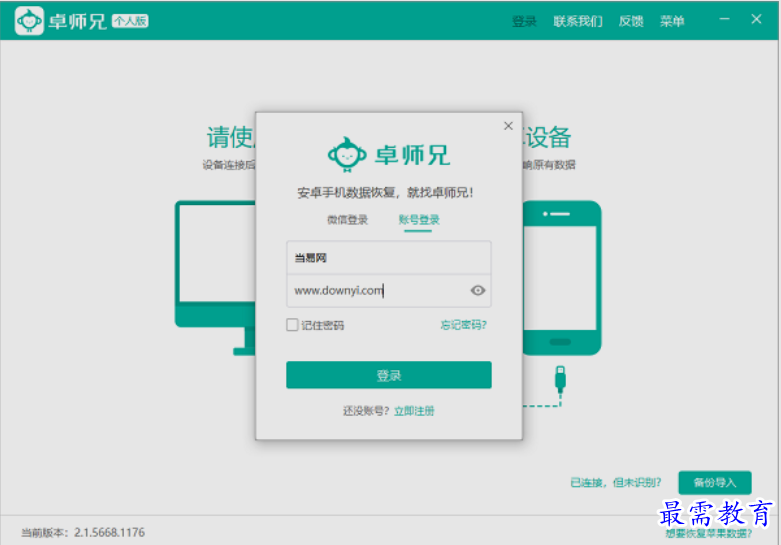Click the computer monitor illustration
Viewport: 781px width, 545px height.
pyautogui.click(x=215, y=278)
